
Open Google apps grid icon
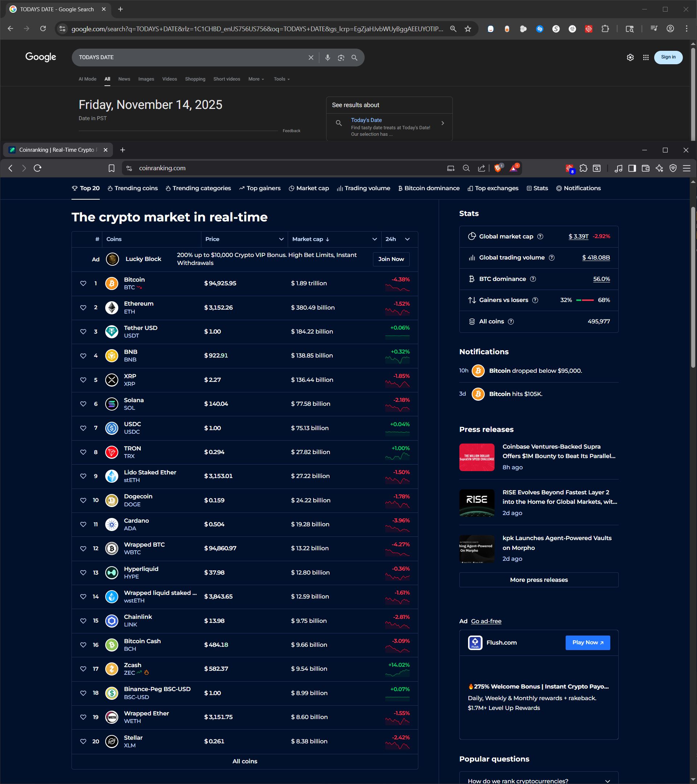point(645,57)
